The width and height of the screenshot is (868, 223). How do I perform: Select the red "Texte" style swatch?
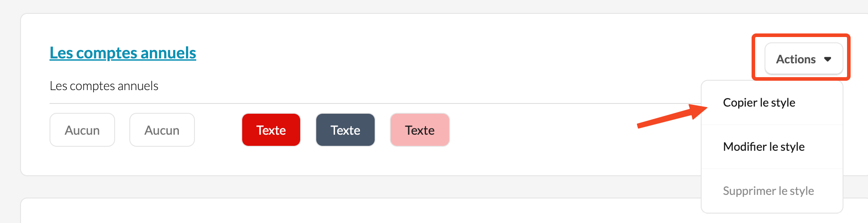(271, 130)
